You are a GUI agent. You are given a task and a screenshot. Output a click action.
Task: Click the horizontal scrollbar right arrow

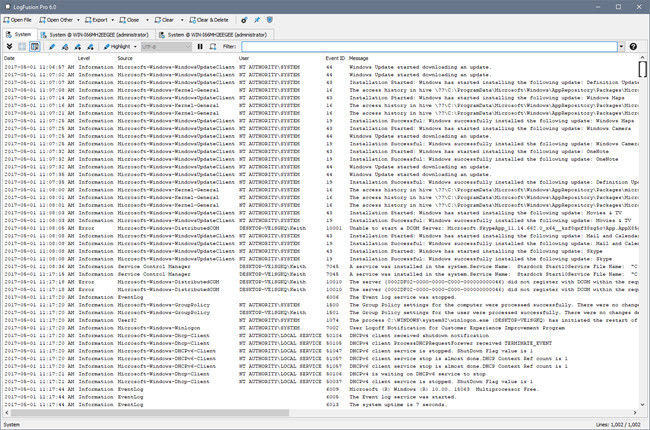pyautogui.click(x=635, y=413)
